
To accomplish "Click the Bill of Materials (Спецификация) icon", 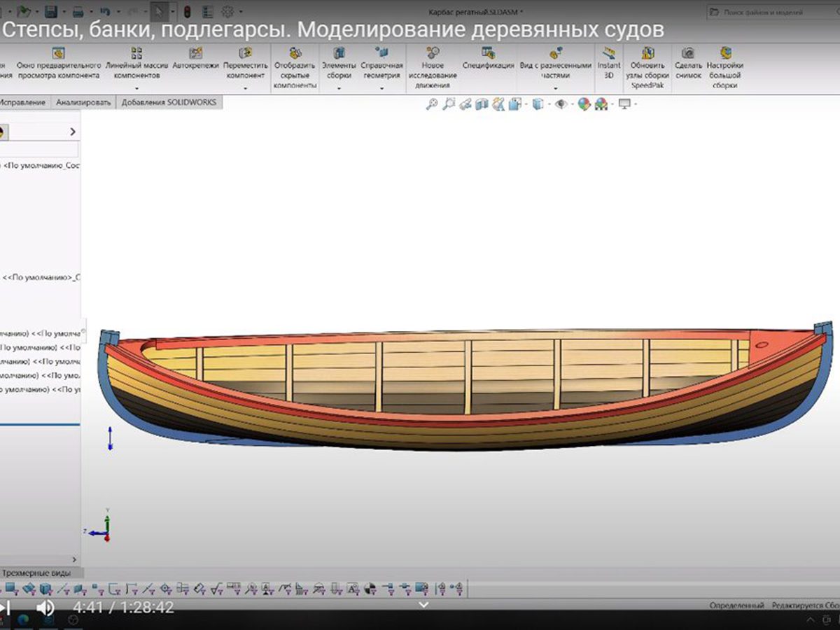I will (488, 53).
